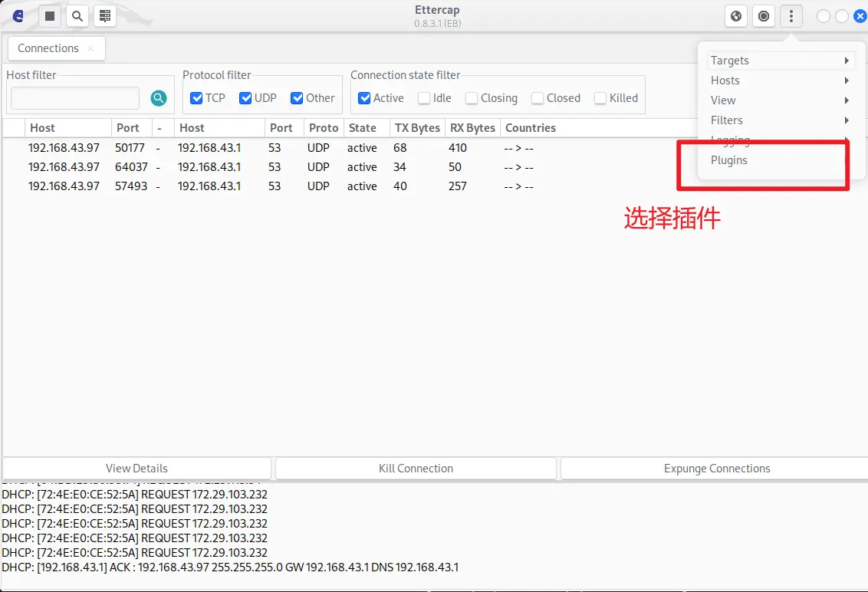Open the three-dot Ettercap menu

(x=791, y=16)
